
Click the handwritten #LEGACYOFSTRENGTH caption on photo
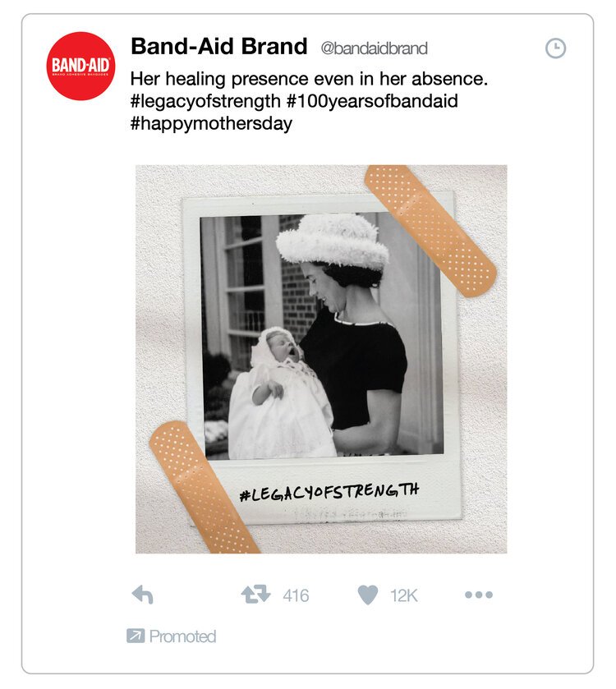point(329,492)
